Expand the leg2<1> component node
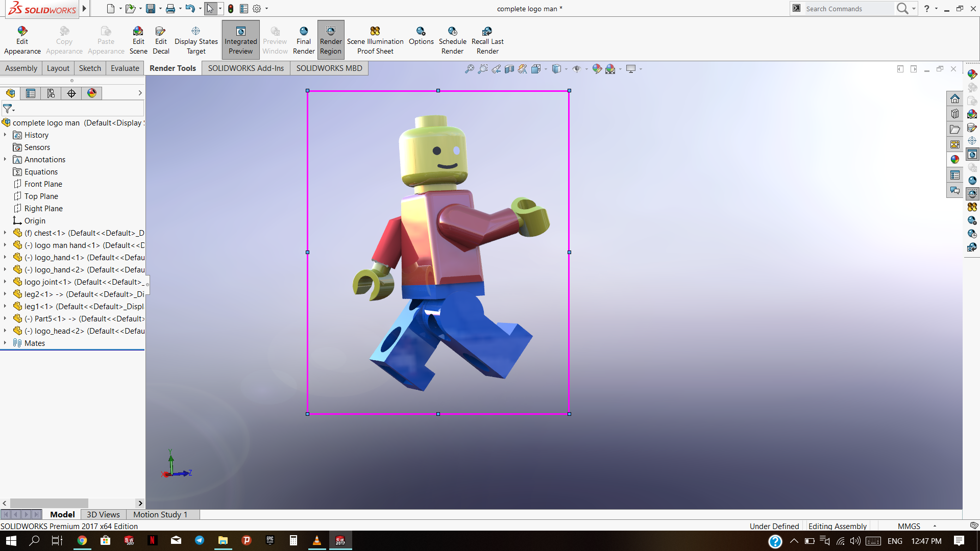Screen dimensions: 980x551 (5, 294)
